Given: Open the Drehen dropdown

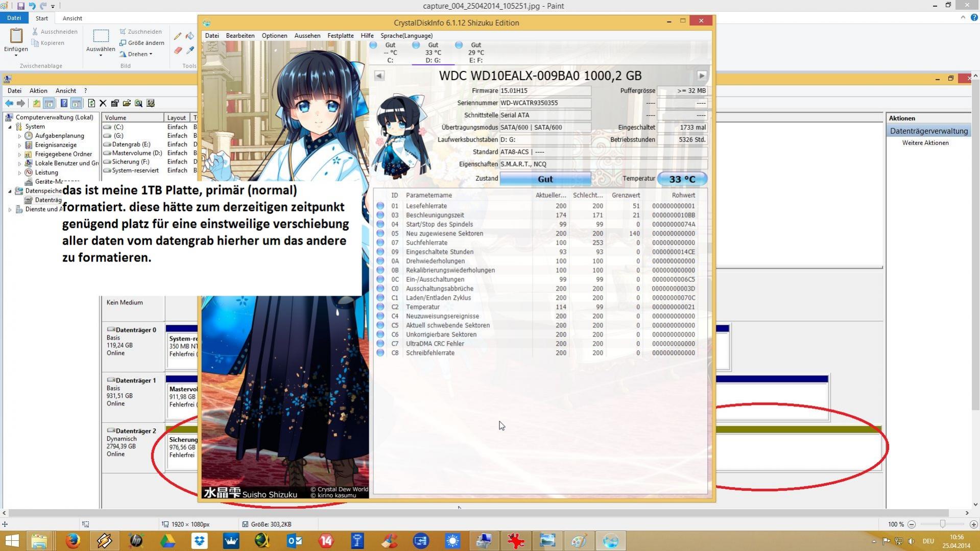Looking at the screenshot, I should (136, 54).
